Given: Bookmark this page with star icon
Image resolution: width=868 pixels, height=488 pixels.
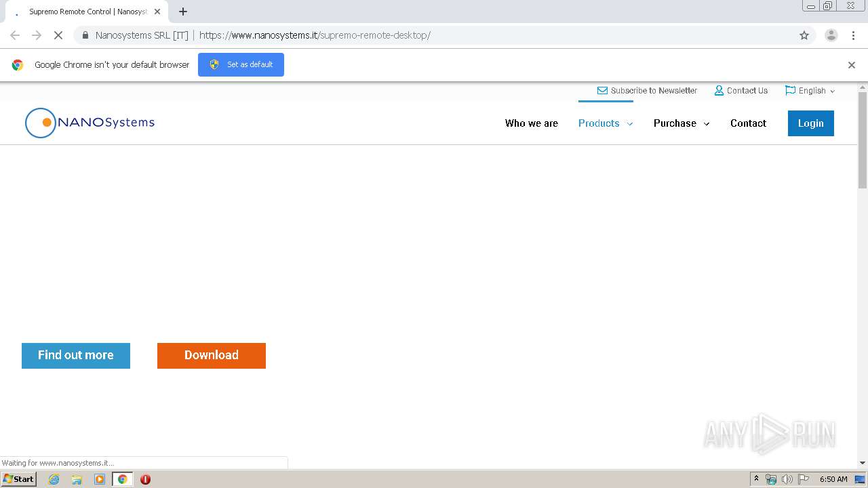Looking at the screenshot, I should point(804,35).
